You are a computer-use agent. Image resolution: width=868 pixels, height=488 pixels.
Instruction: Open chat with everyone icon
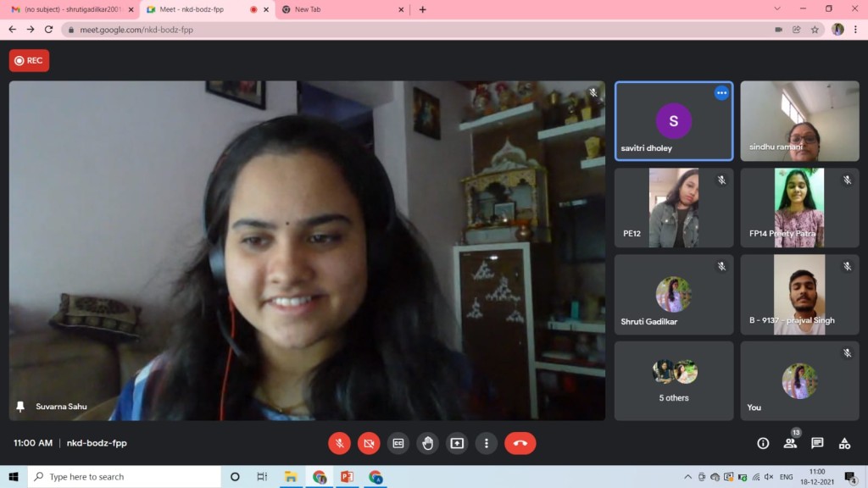817,443
